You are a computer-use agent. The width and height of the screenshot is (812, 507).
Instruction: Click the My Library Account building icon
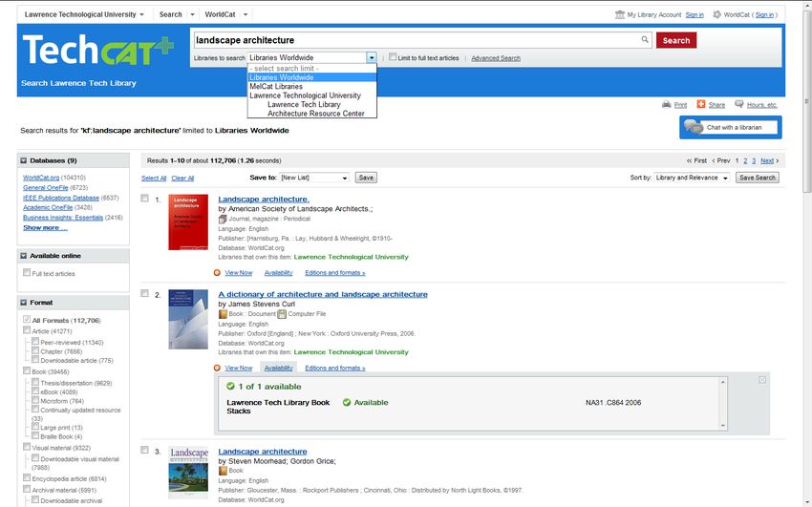coord(619,14)
